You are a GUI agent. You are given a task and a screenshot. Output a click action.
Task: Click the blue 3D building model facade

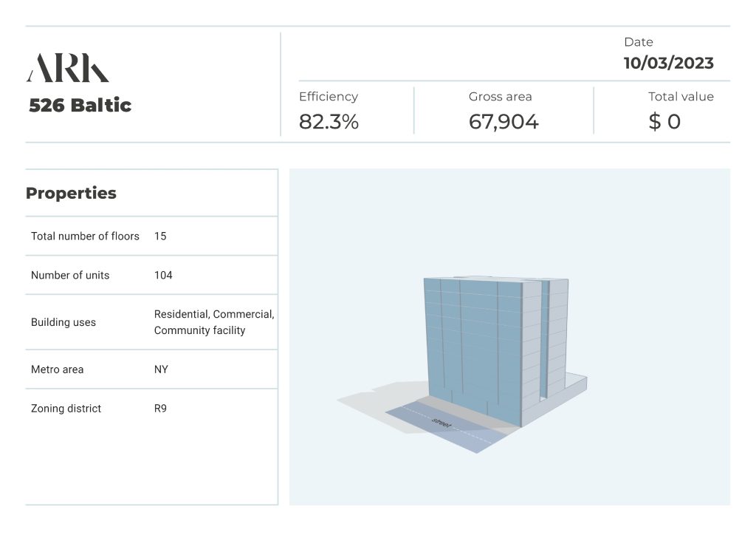(471, 347)
